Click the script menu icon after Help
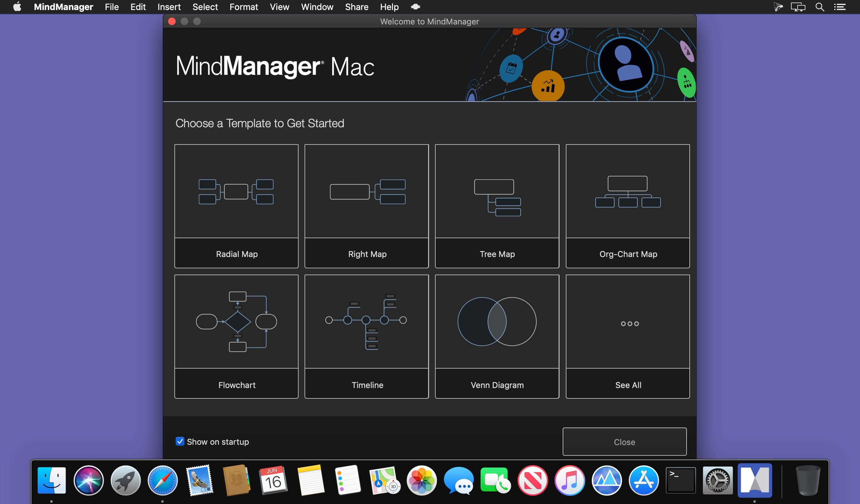The height and width of the screenshot is (504, 860). point(415,7)
